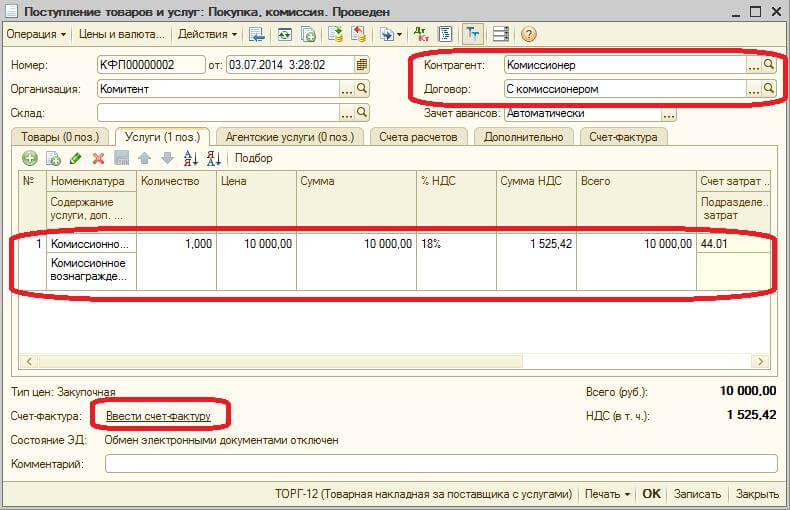Click the red X Delete row icon
This screenshot has width=790, height=510.
coord(98,158)
